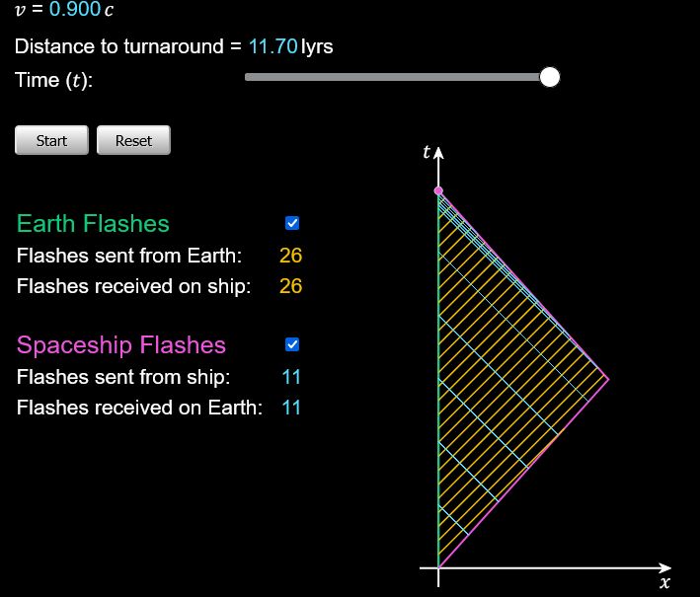Uncheck the Spaceship Flashes checkbox
The width and height of the screenshot is (700, 597).
tap(292, 344)
